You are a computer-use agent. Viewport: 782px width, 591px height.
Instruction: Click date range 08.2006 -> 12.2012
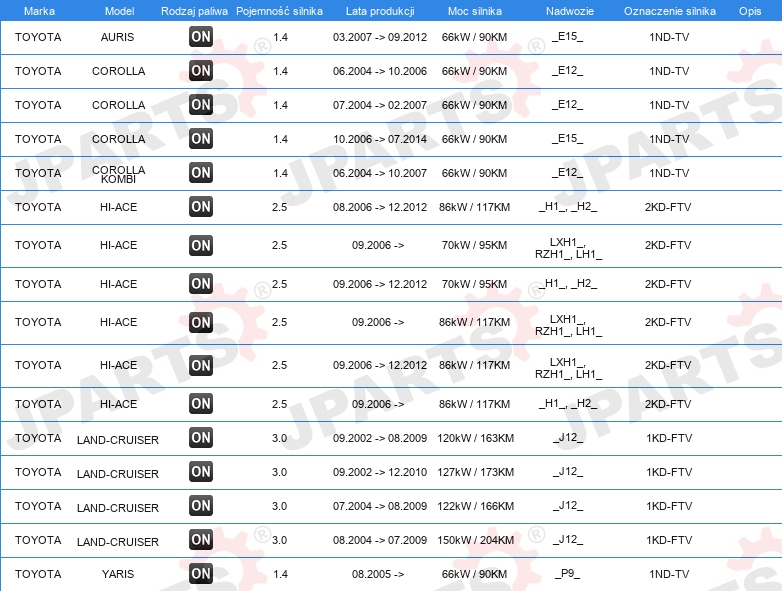click(380, 207)
